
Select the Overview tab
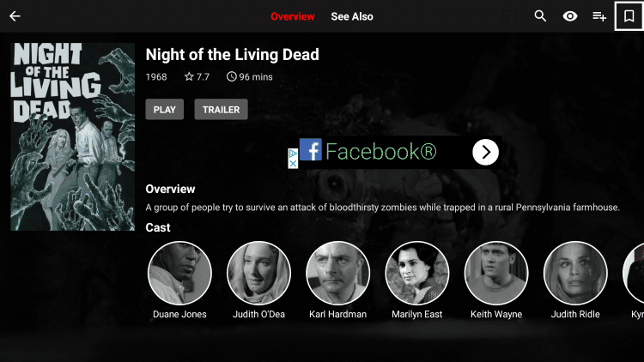coord(293,16)
